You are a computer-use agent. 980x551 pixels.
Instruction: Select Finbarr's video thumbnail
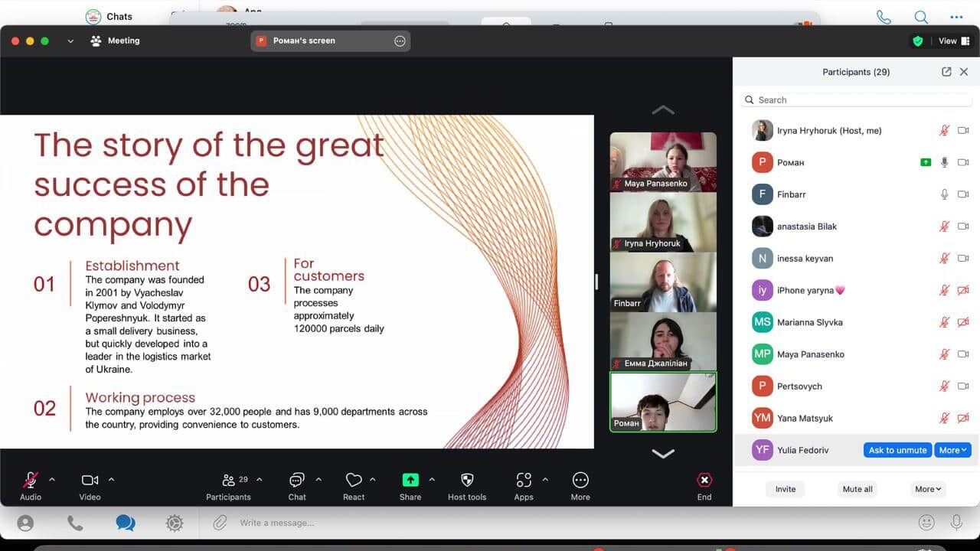tap(663, 282)
